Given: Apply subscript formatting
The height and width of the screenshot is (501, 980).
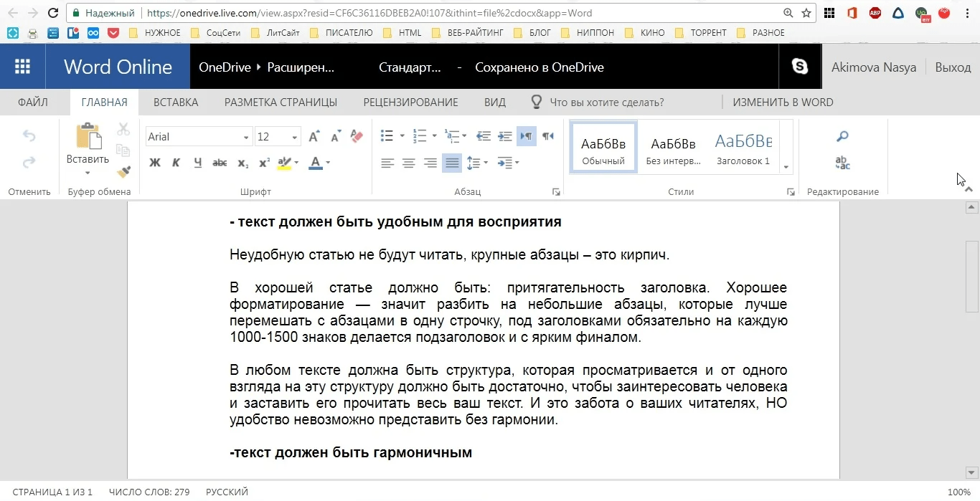Looking at the screenshot, I should pyautogui.click(x=242, y=163).
